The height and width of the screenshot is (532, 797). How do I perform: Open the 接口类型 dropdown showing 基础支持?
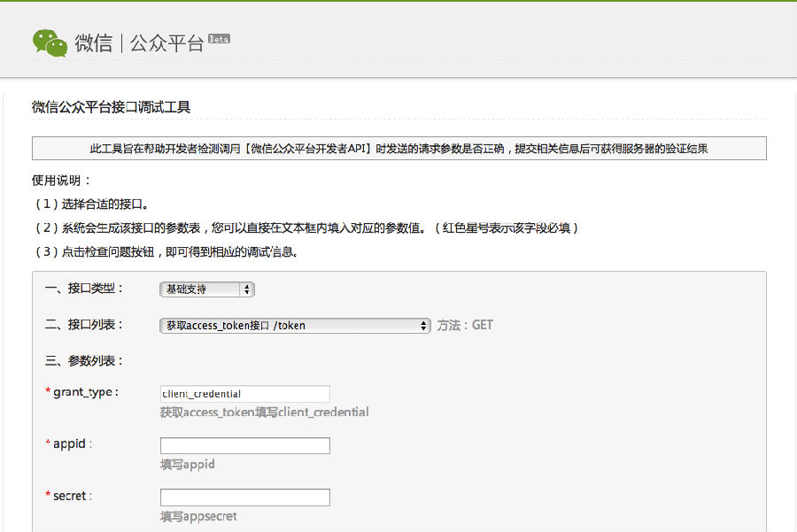207,289
